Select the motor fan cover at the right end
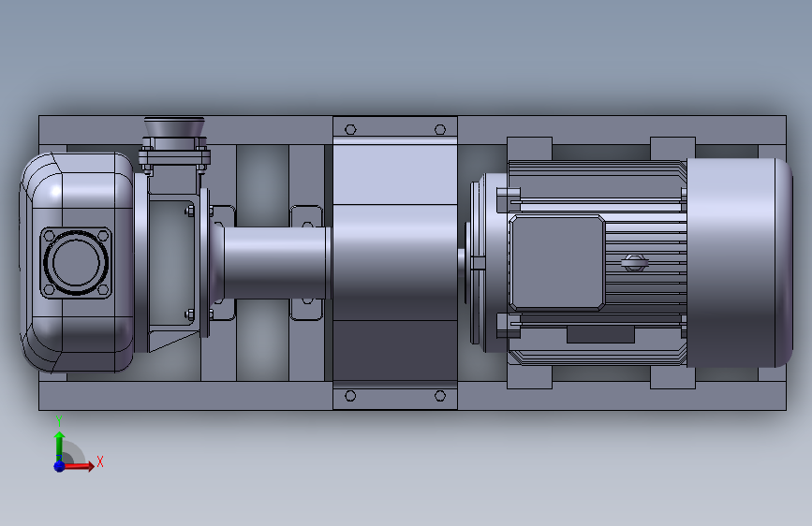 point(740,263)
